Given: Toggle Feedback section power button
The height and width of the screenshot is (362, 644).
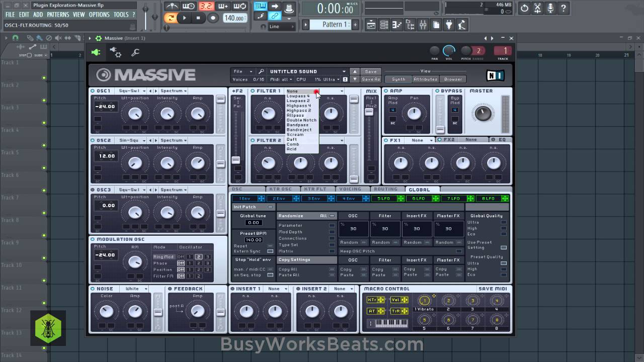Looking at the screenshot, I should coord(170,289).
